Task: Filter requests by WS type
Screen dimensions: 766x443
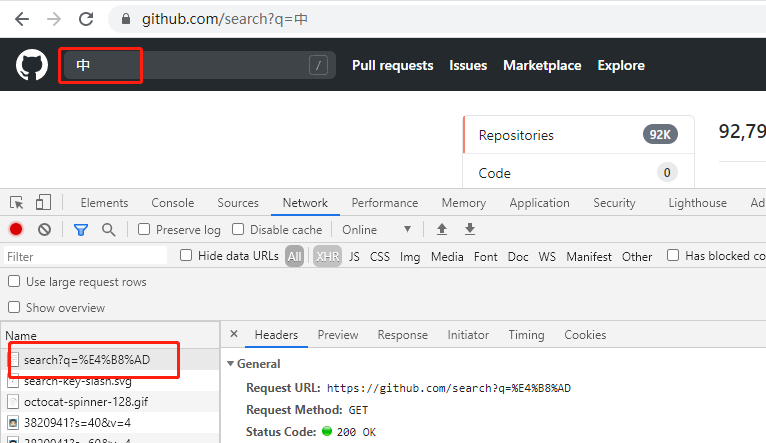Action: (547, 257)
